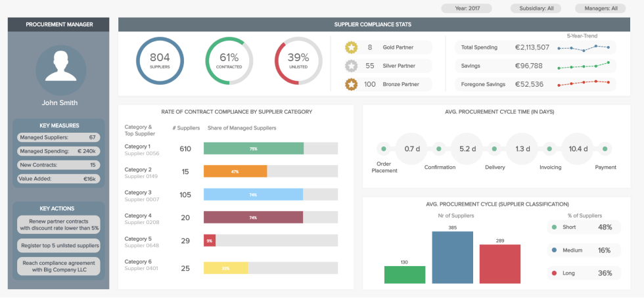Select the 39% Unlisted ring gauge
The width and height of the screenshot is (644, 299).
298,61
